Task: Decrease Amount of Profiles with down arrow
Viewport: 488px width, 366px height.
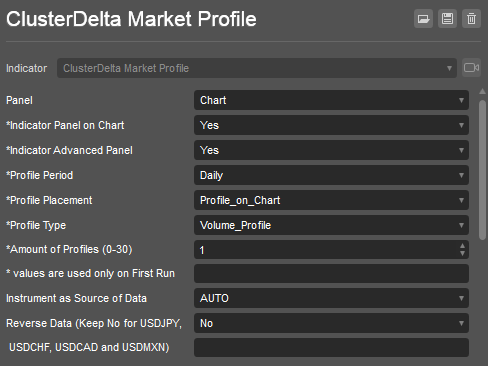Action: 462,254
